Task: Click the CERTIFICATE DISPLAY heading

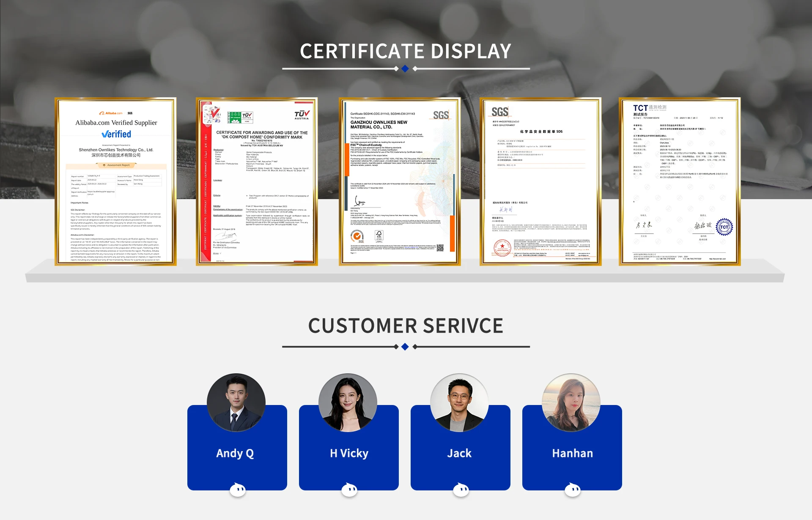Action: [406, 52]
